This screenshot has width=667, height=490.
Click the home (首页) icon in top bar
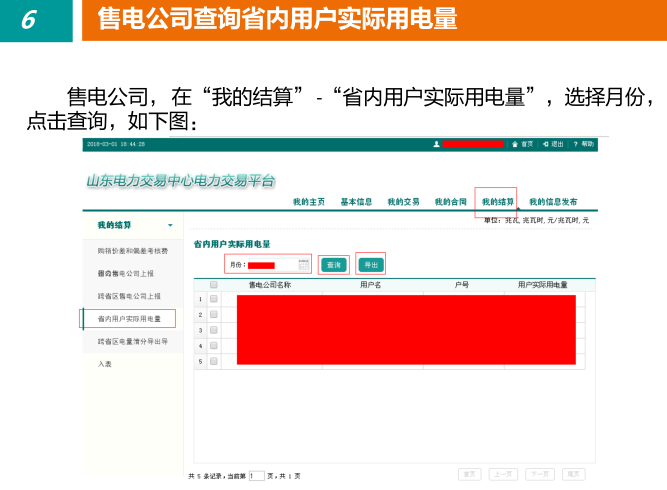pos(515,144)
